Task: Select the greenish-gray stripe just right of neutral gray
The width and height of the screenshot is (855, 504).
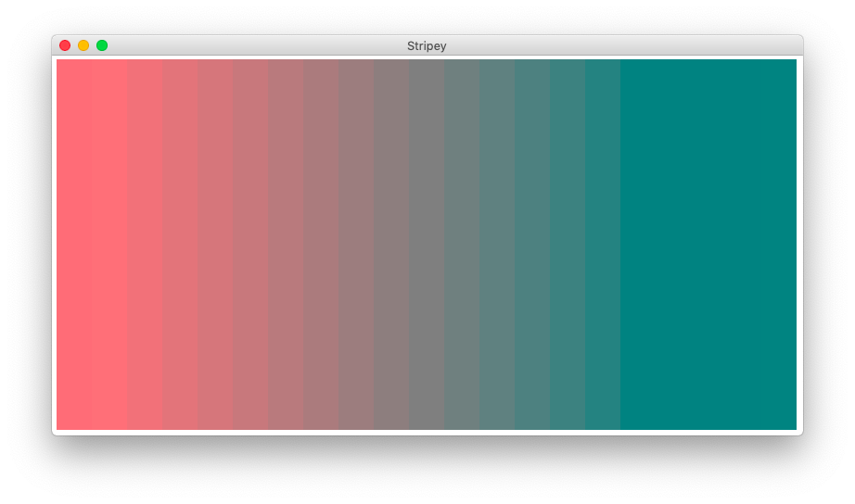Action: click(462, 244)
